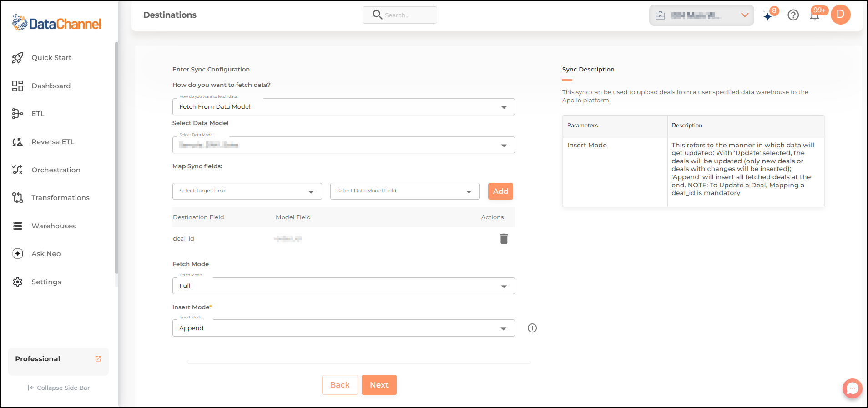
Task: Click the Insert Mode info icon
Action: coord(532,328)
